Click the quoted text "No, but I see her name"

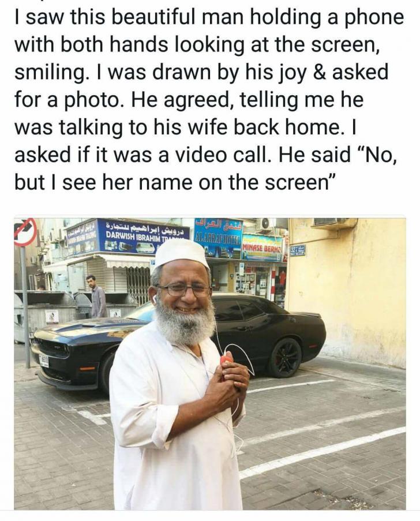(x=205, y=168)
